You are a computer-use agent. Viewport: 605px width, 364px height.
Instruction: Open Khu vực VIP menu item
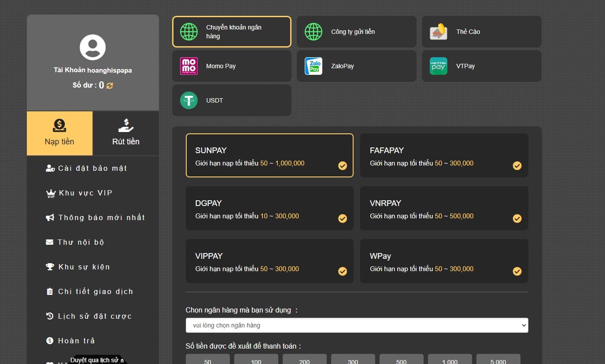pyautogui.click(x=93, y=193)
